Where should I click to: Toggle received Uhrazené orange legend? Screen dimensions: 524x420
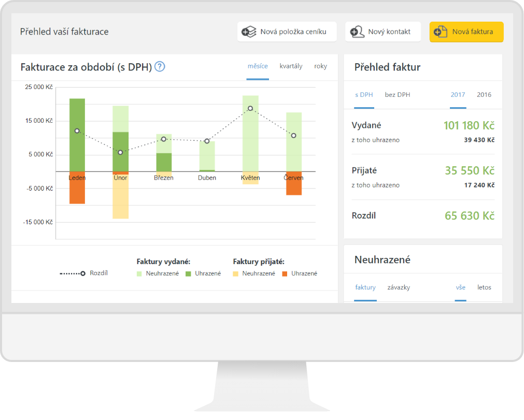click(285, 273)
